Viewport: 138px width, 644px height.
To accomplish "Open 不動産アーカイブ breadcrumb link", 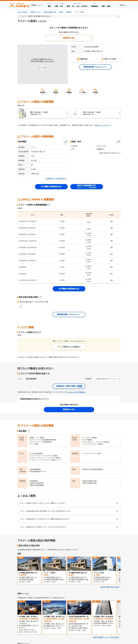I will pos(35,12).
